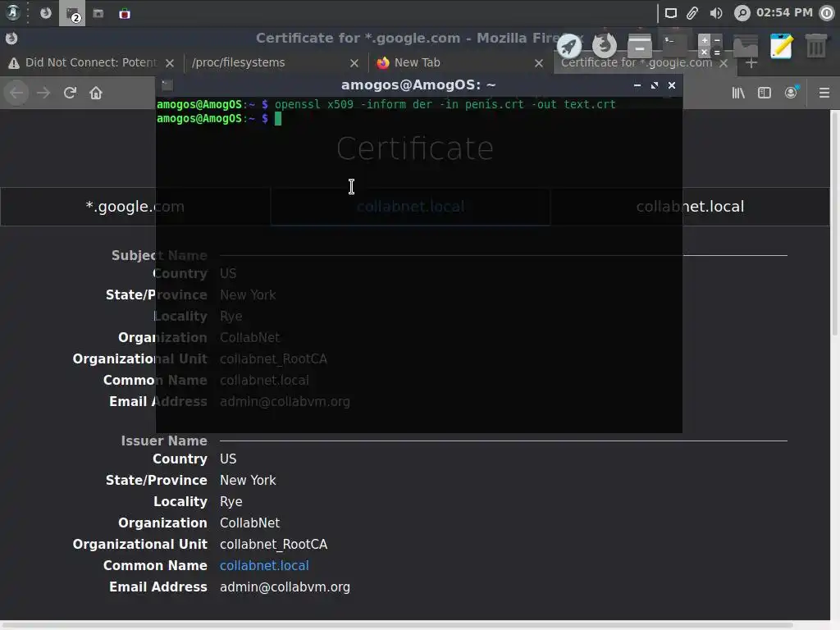Click the vertical scrollbar of the certificate page
Viewport: 840px width, 630px height.
coord(834,223)
